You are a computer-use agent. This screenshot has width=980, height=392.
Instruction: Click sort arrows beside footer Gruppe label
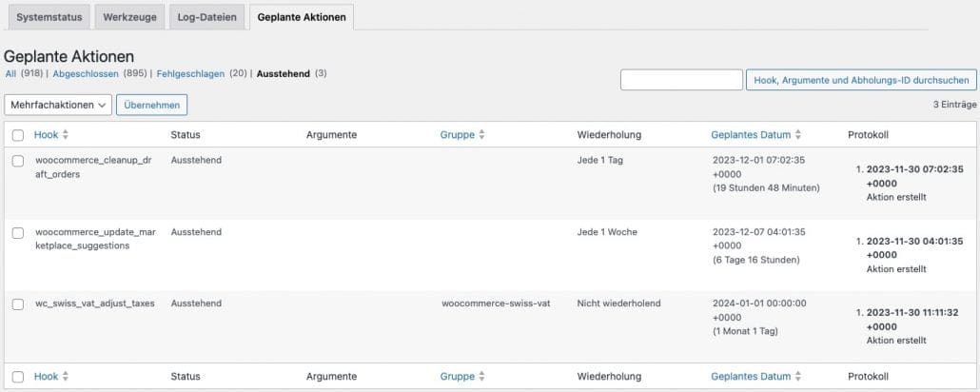(x=481, y=377)
